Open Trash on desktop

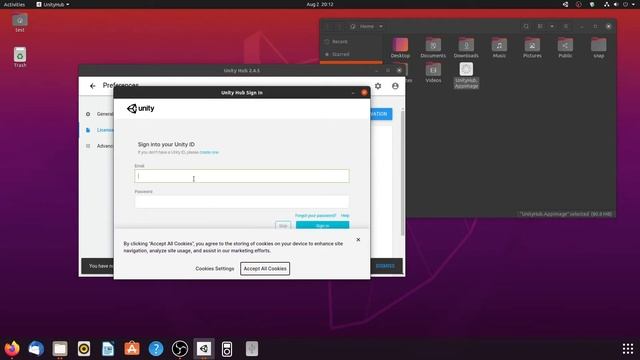[20, 57]
